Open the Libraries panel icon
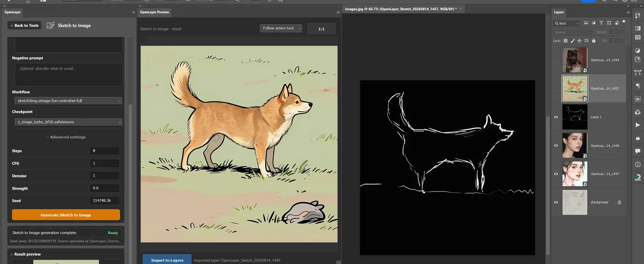This screenshot has height=264, width=644. tap(638, 60)
